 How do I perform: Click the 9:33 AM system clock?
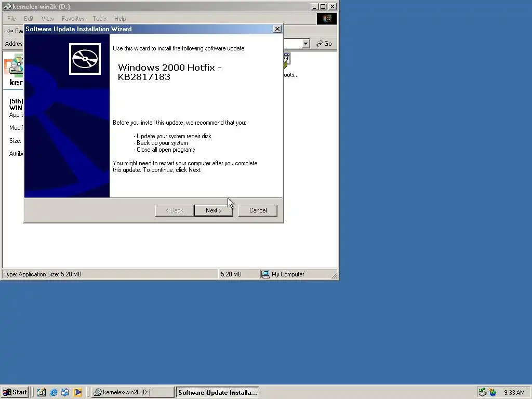pyautogui.click(x=514, y=393)
